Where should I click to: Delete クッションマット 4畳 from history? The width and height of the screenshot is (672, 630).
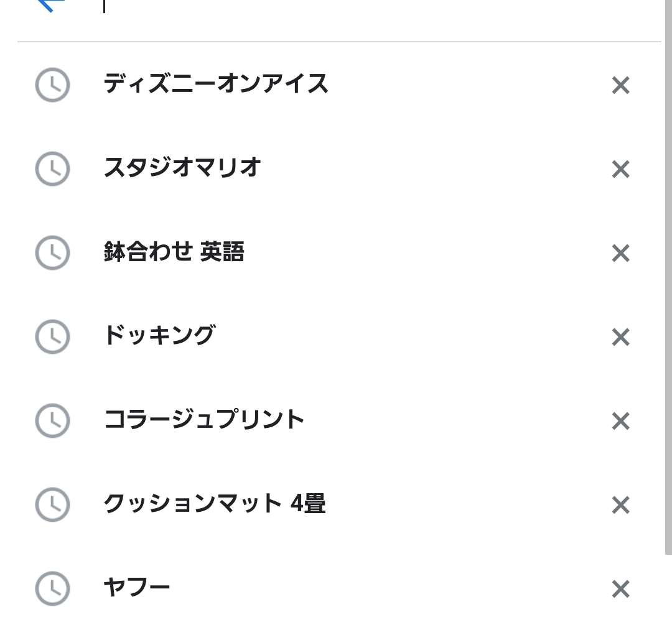[x=620, y=505]
